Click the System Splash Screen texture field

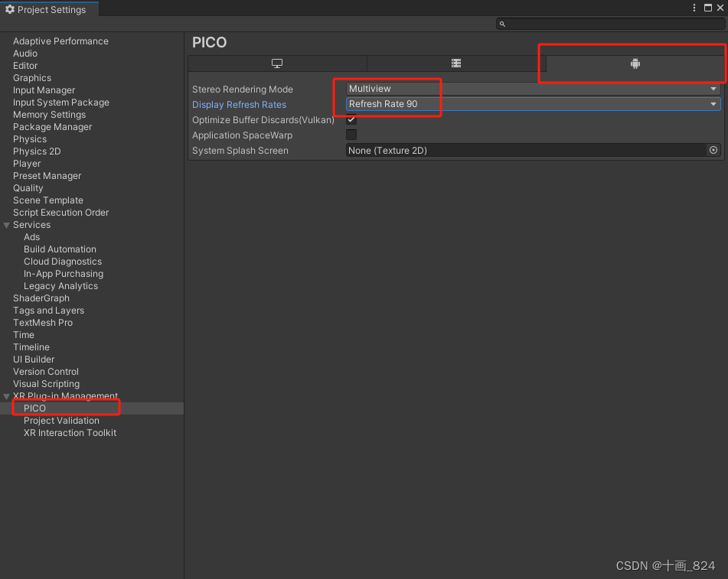pyautogui.click(x=526, y=151)
